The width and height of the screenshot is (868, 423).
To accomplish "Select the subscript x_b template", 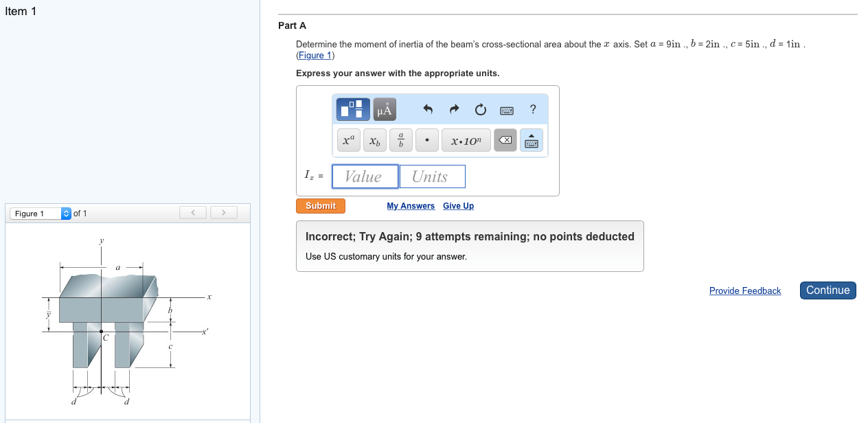I will [x=374, y=139].
